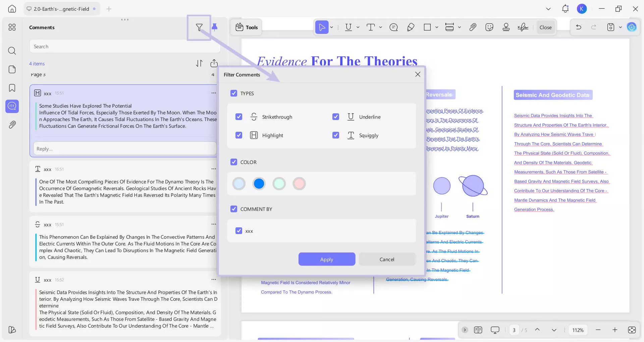Screen dimensions: 644x342
Task: Focus the comments Search field
Action: point(125,46)
